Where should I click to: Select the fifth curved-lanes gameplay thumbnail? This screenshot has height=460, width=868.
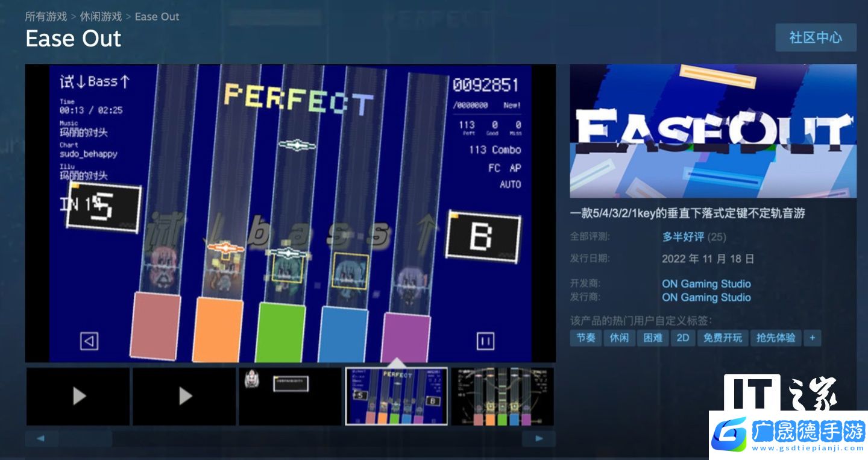coord(503,396)
